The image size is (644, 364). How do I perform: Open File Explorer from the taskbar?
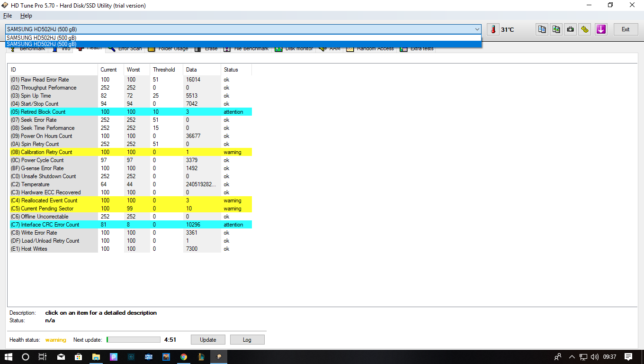click(x=96, y=356)
